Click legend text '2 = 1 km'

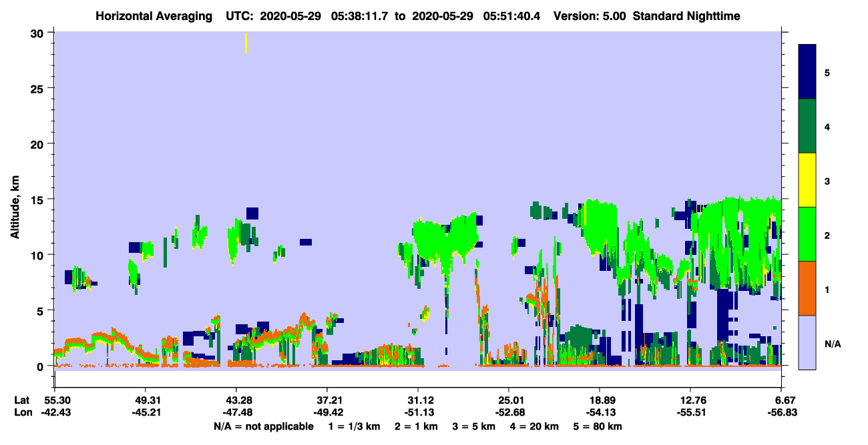pyautogui.click(x=416, y=426)
